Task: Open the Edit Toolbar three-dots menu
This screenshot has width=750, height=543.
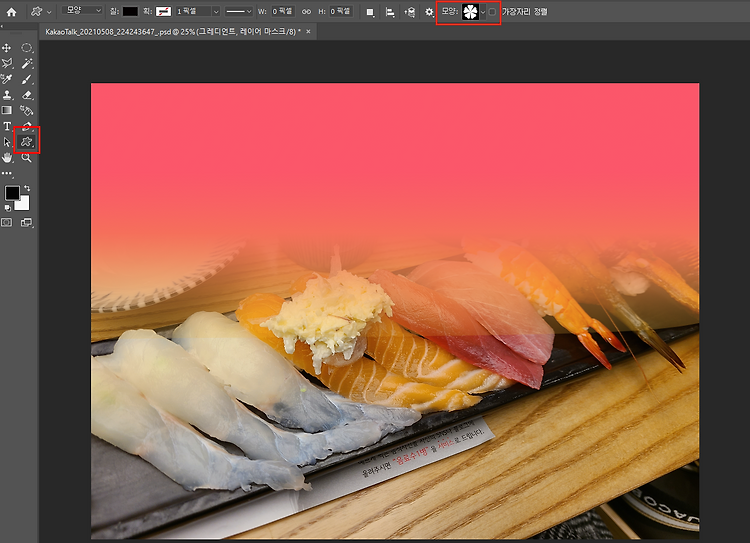Action: coord(7,173)
